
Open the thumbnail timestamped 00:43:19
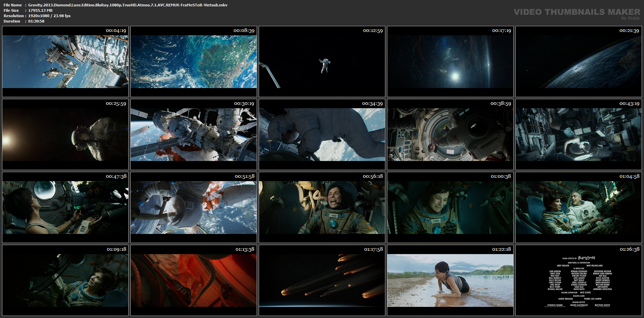[578, 134]
